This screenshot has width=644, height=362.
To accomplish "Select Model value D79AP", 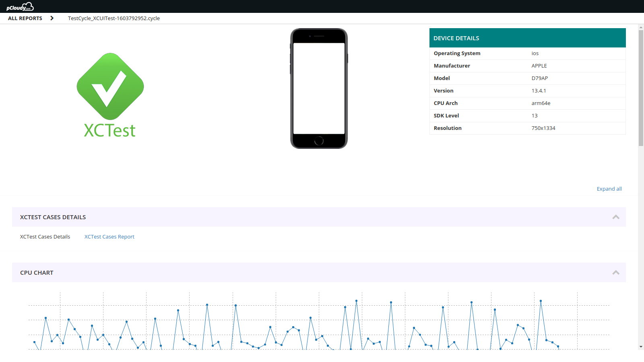I will coord(539,78).
